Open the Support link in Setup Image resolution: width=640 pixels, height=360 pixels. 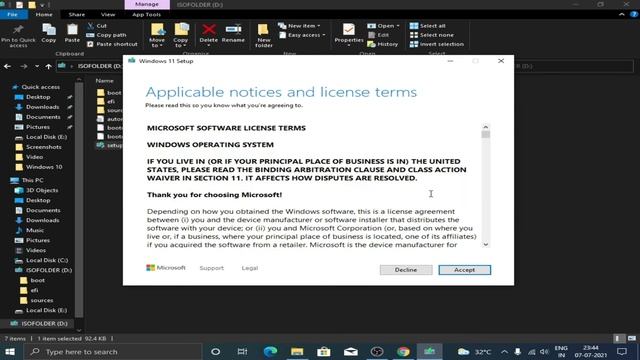tap(211, 268)
